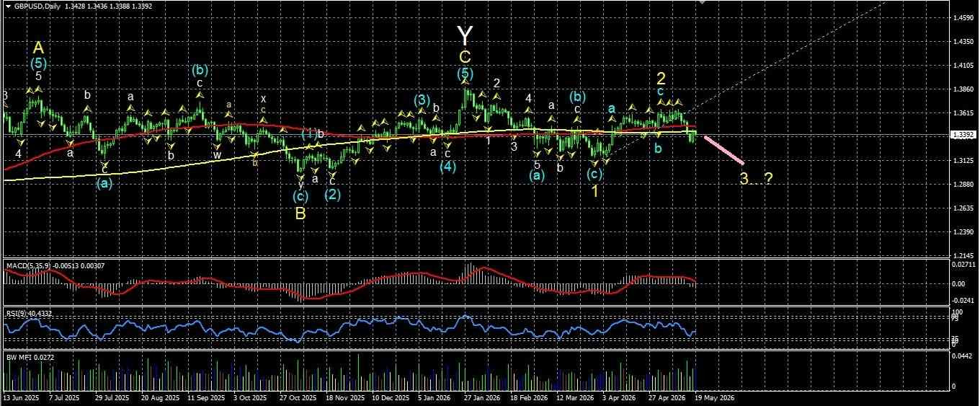This screenshot has width=980, height=406.
Task: Select the cyan (3) wave label
Action: tap(422, 100)
